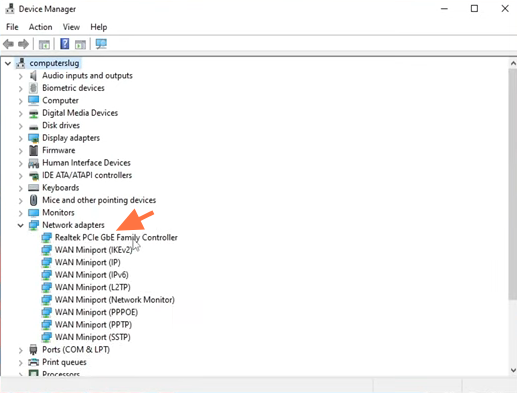Viewport: 517px width, 393px height.
Task: Expand Audio inputs and outputs
Action: click(21, 76)
